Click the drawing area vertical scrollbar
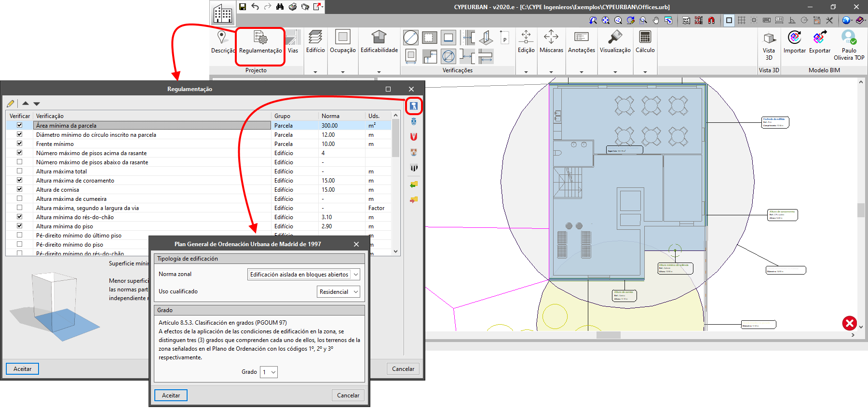This screenshot has width=868, height=408. pos(861,210)
